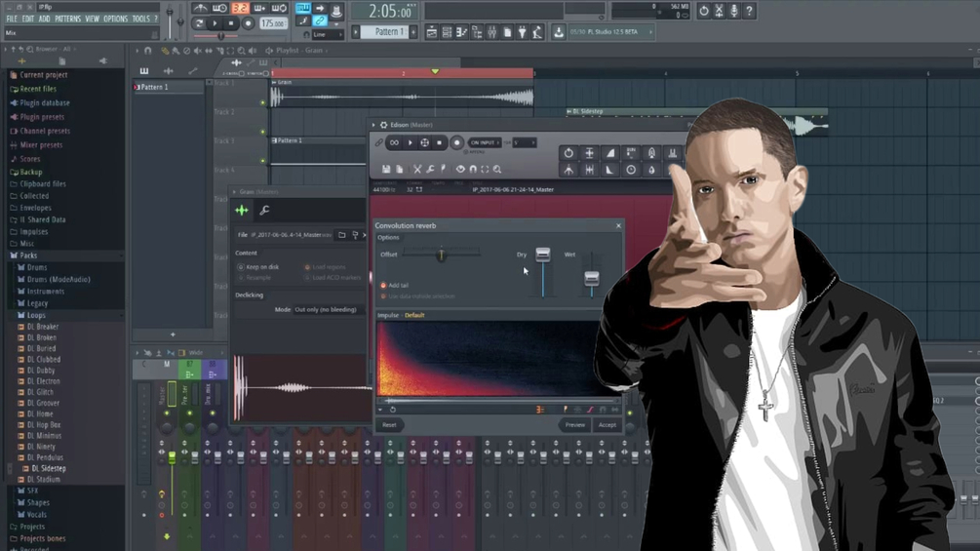980x551 pixels.
Task: Click the Accept button
Action: 608,425
